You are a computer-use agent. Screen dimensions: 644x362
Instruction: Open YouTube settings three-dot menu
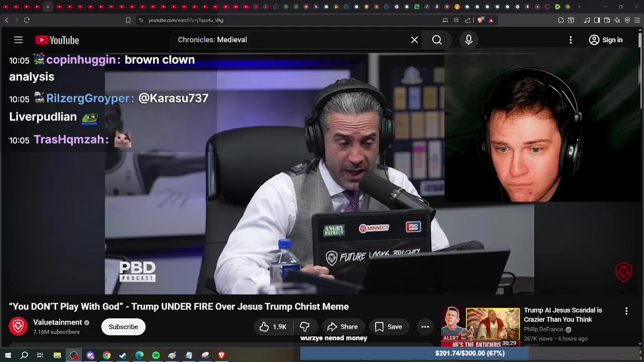571,40
